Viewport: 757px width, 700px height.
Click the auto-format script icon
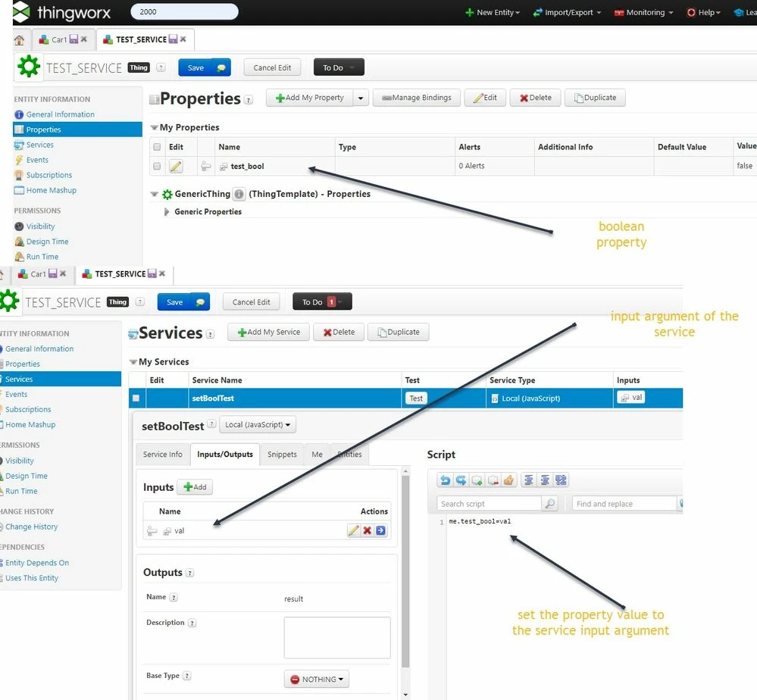point(561,480)
